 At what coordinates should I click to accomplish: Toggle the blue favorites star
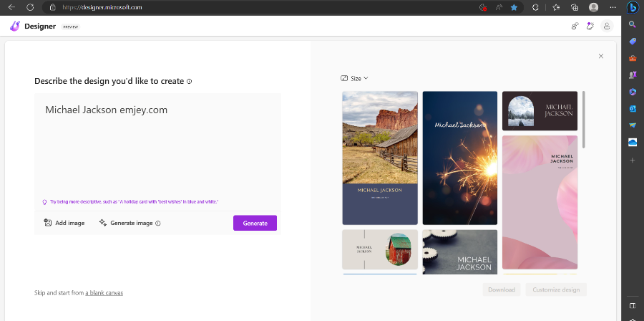click(514, 7)
